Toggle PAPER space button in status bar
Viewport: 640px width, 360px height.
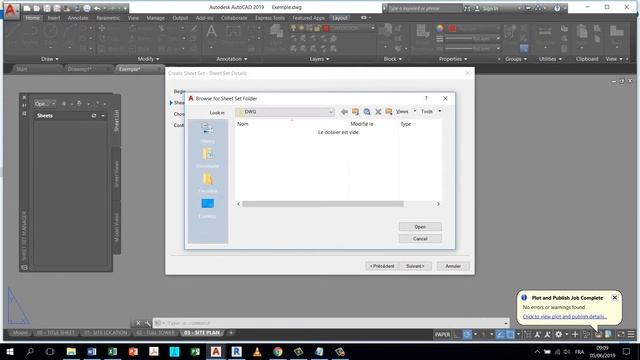442,334
